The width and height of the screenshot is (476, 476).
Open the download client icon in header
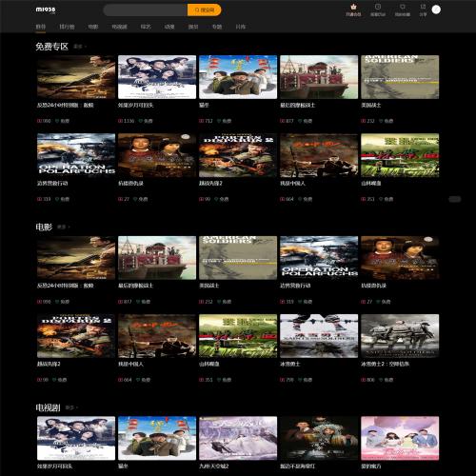click(378, 7)
